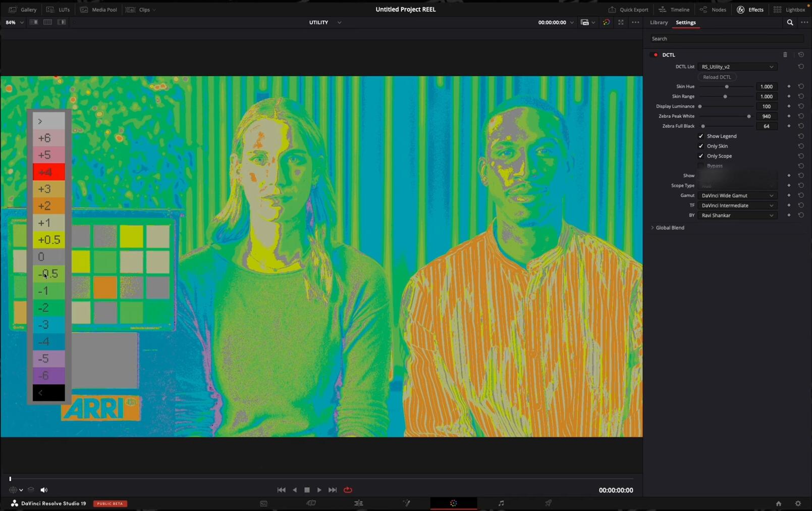Open the Deliver rocket page
Image resolution: width=812 pixels, height=511 pixels.
(548, 503)
